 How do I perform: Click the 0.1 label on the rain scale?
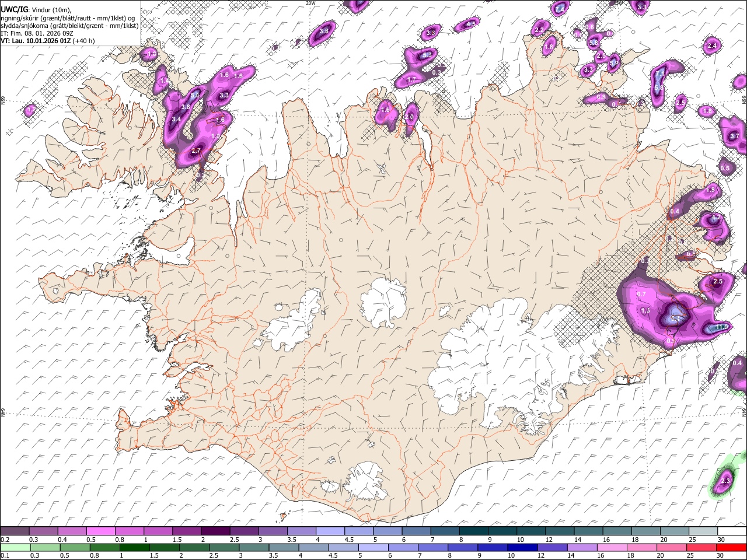(x=4, y=555)
